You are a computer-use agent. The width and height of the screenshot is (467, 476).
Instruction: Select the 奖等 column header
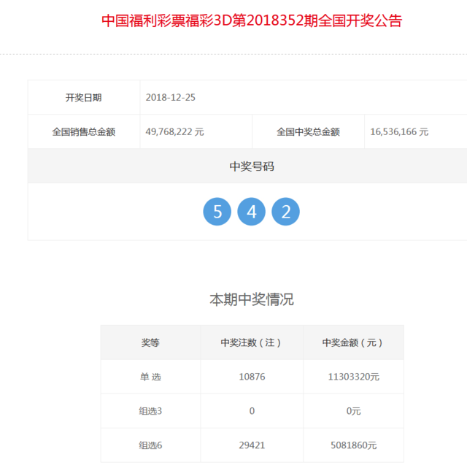pos(150,342)
